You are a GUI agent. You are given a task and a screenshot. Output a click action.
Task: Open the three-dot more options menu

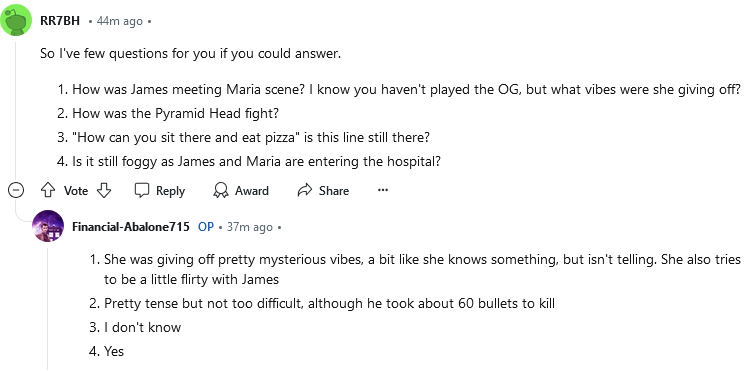tap(383, 190)
